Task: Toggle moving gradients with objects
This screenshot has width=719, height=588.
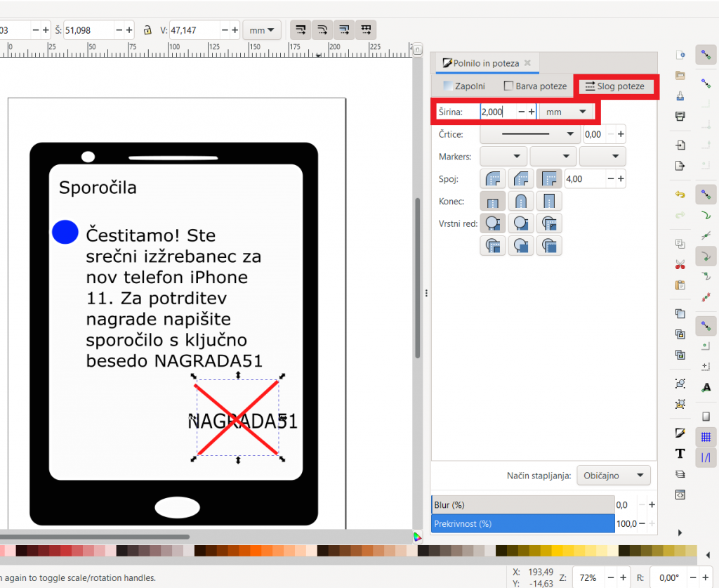Action: click(344, 30)
